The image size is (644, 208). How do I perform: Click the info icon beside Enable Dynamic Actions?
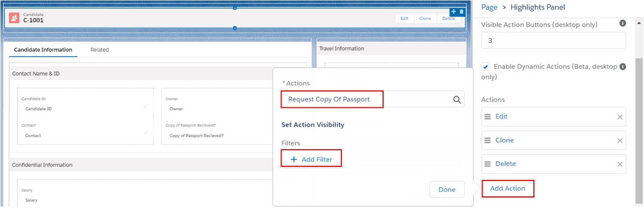tap(622, 66)
